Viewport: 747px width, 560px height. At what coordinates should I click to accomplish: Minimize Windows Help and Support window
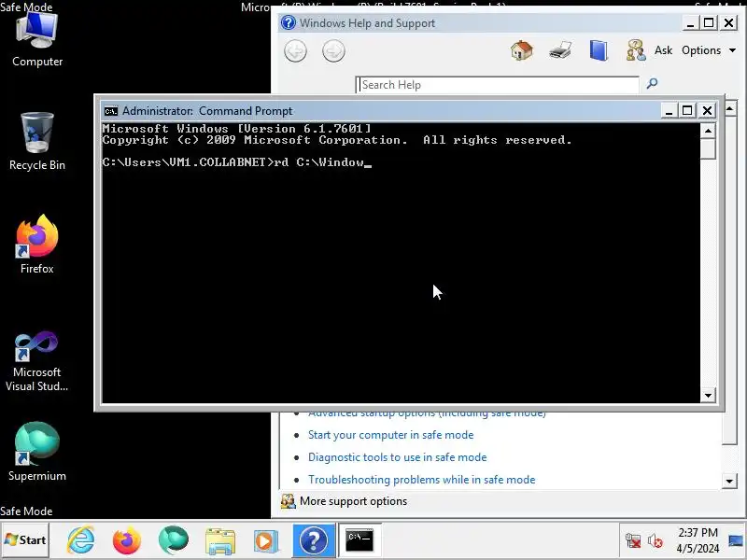point(690,22)
